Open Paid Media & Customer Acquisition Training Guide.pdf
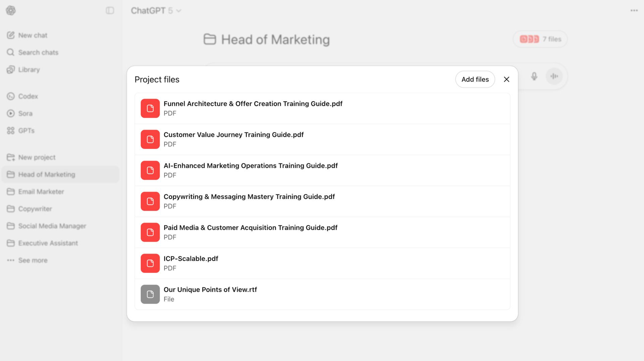This screenshot has width=644, height=361. pos(251,228)
